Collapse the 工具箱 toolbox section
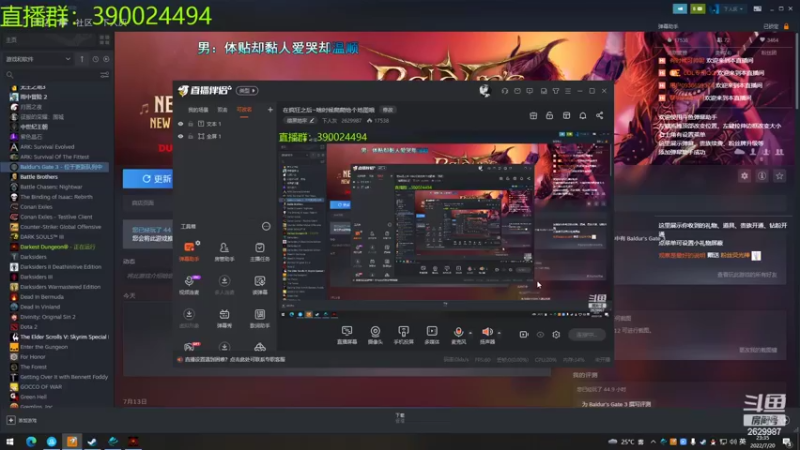 (x=266, y=226)
